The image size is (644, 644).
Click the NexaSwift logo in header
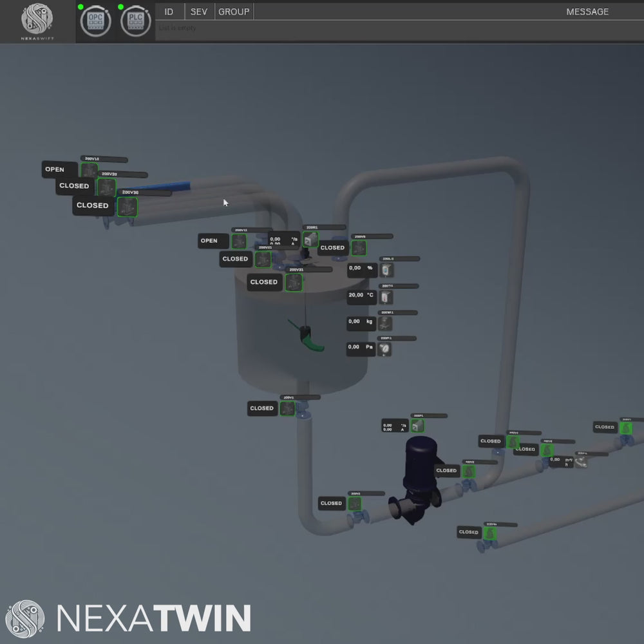click(37, 21)
